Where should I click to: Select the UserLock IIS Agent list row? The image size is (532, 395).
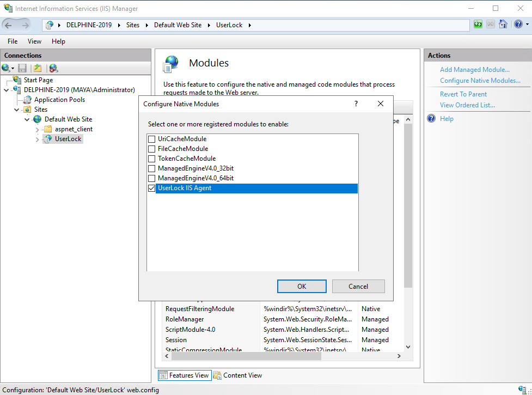(256, 188)
